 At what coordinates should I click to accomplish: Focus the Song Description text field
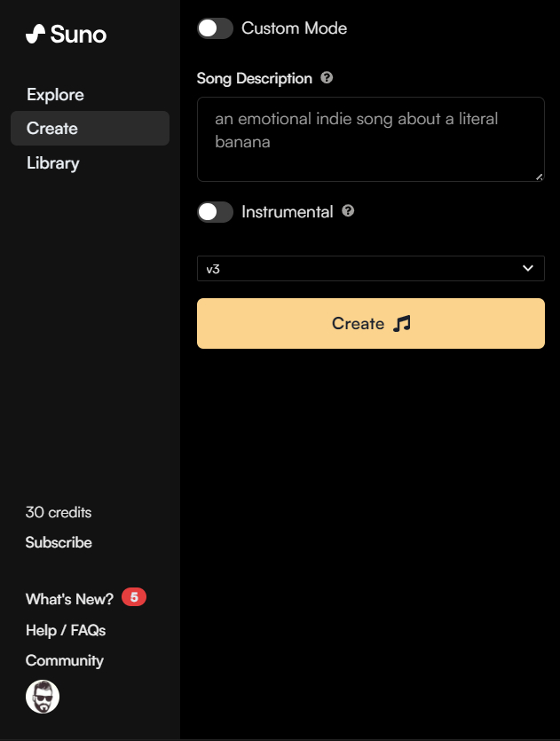(370, 139)
